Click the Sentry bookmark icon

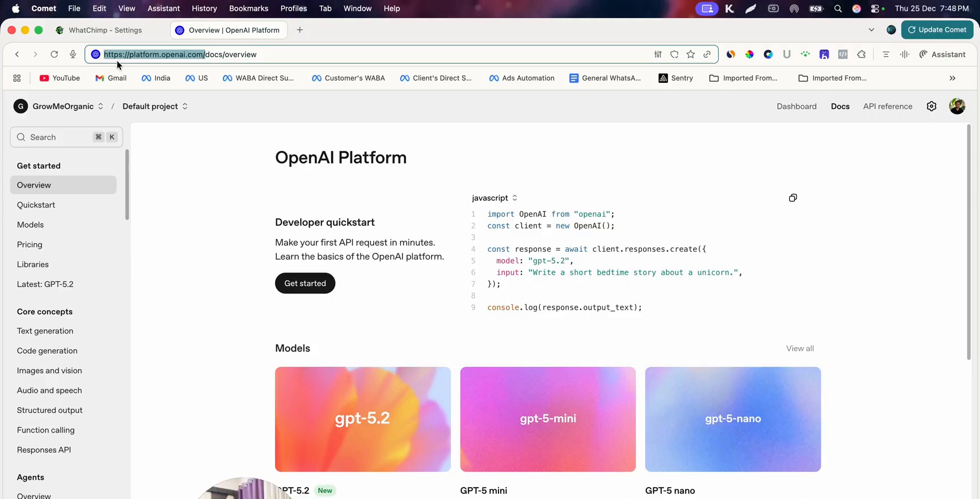coord(663,78)
